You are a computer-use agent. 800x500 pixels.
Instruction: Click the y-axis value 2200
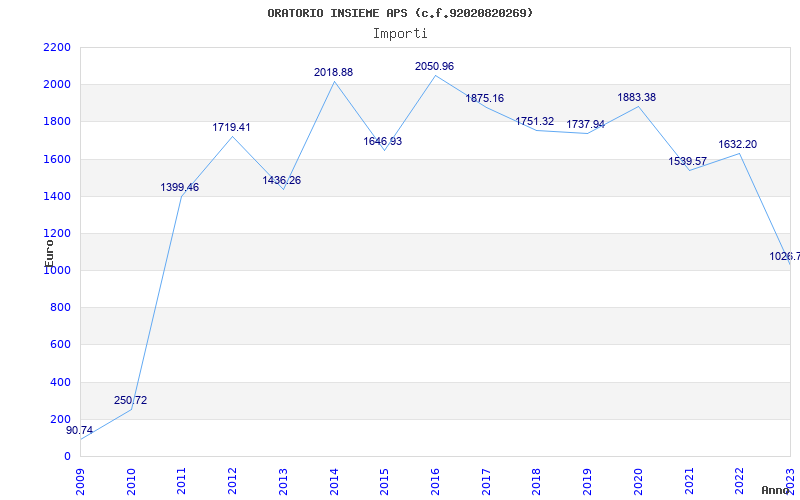coord(57,47)
